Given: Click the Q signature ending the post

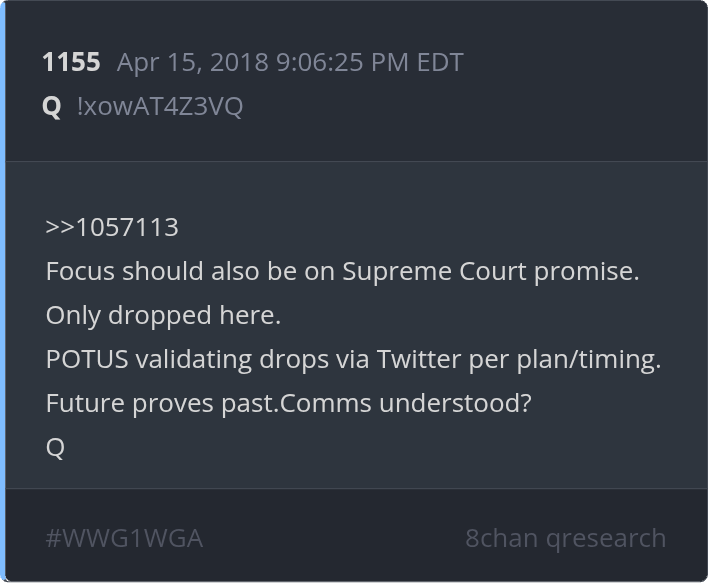Looking at the screenshot, I should pos(55,447).
